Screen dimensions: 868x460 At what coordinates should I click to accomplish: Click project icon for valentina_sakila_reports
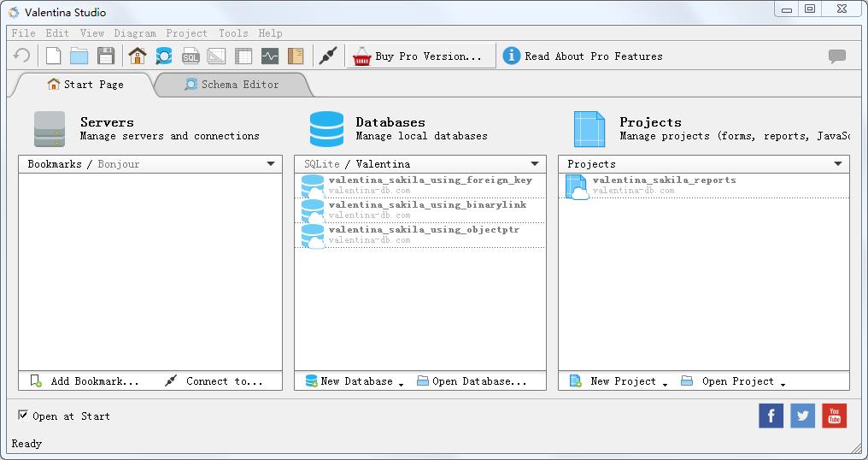[x=577, y=186]
